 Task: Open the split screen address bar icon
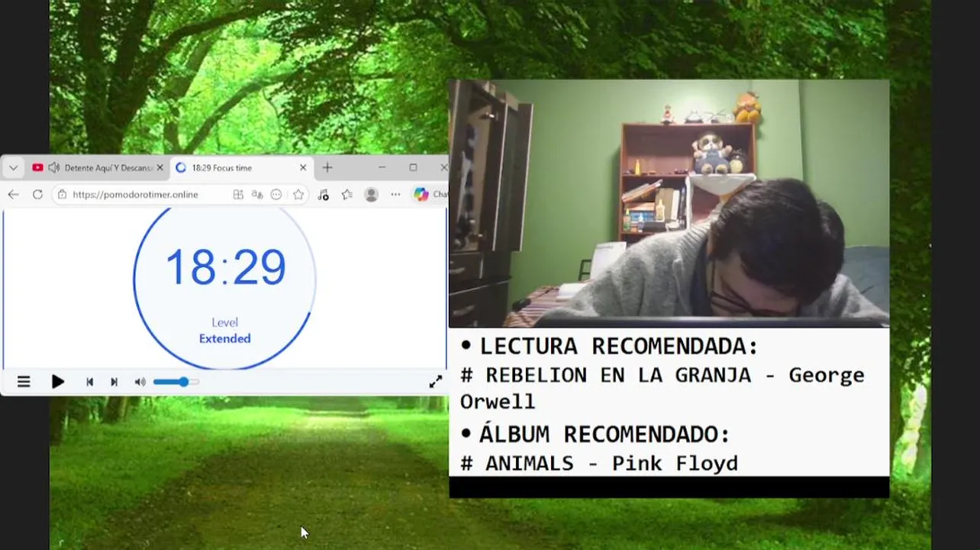(x=238, y=195)
